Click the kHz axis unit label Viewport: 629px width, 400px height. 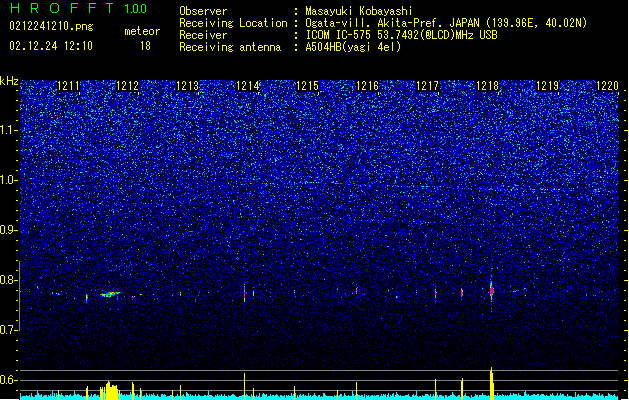pyautogui.click(x=9, y=81)
